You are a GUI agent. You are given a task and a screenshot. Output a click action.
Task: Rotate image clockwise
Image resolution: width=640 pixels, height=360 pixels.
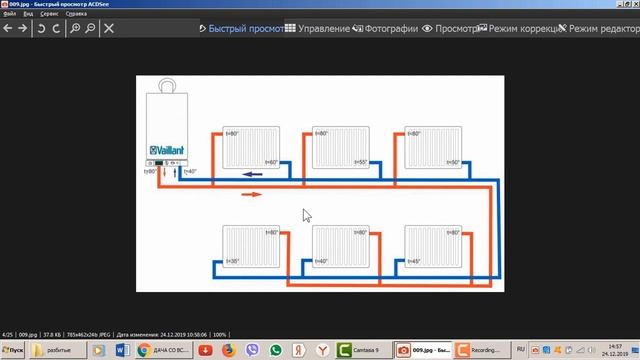56,28
